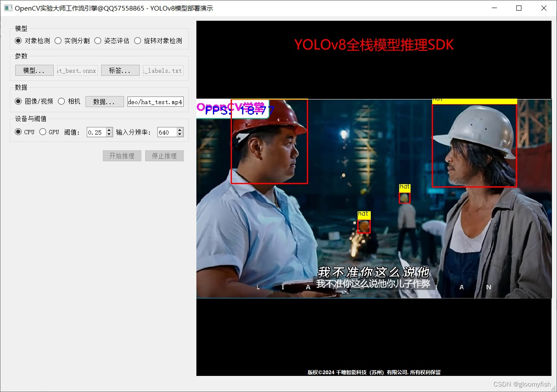Open the 标签 label file browser
The image size is (557, 392).
click(x=120, y=70)
